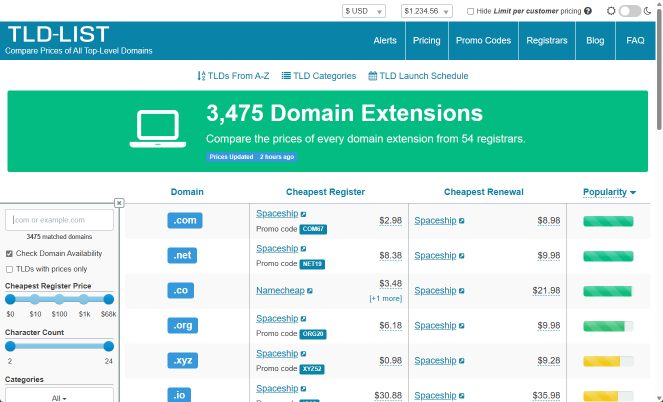Viewport: 663px width, 402px height.
Task: Click the Cheapest Renewal column header
Action: pyautogui.click(x=484, y=192)
